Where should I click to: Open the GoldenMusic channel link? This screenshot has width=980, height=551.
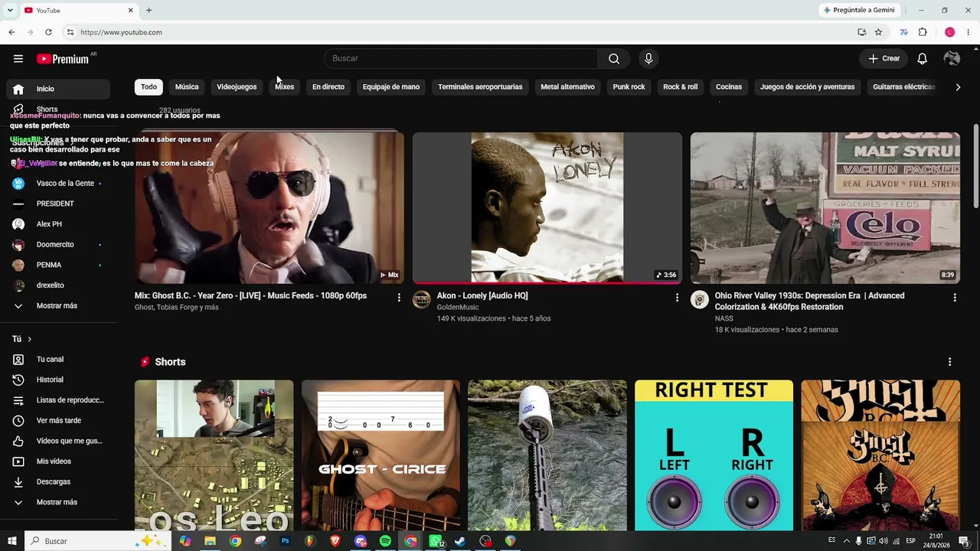[x=458, y=308]
